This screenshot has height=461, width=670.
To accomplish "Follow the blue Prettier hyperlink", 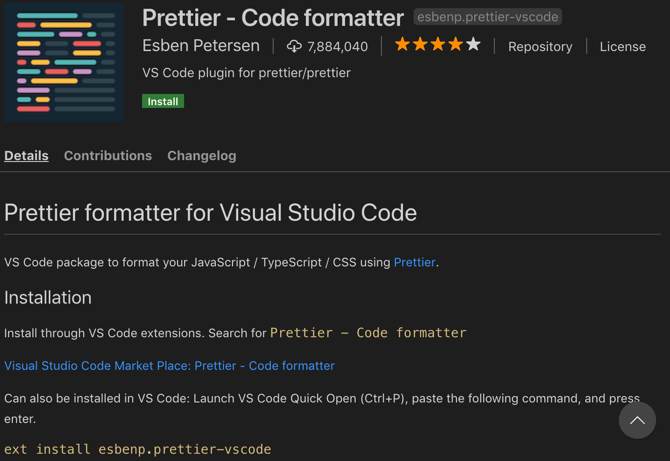I will (414, 262).
